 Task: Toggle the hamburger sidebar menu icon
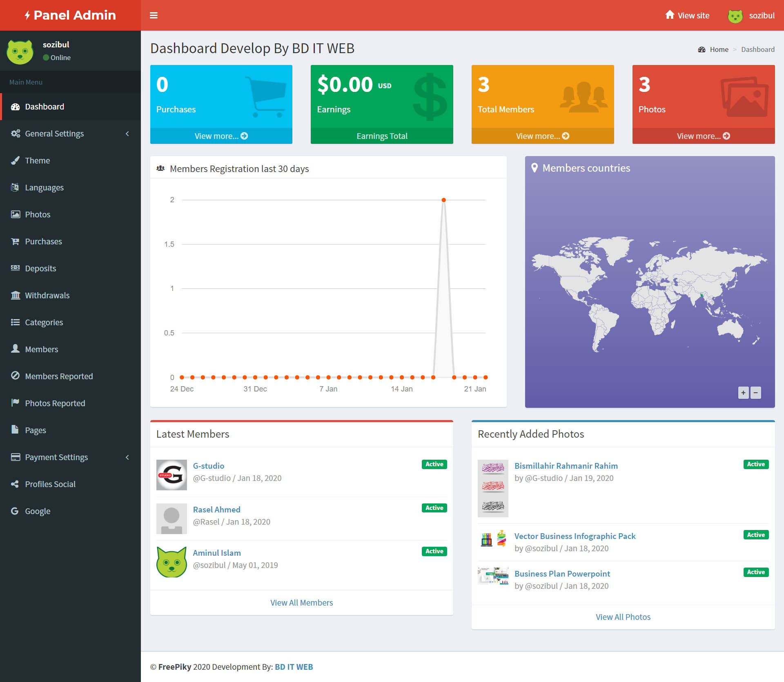click(154, 16)
